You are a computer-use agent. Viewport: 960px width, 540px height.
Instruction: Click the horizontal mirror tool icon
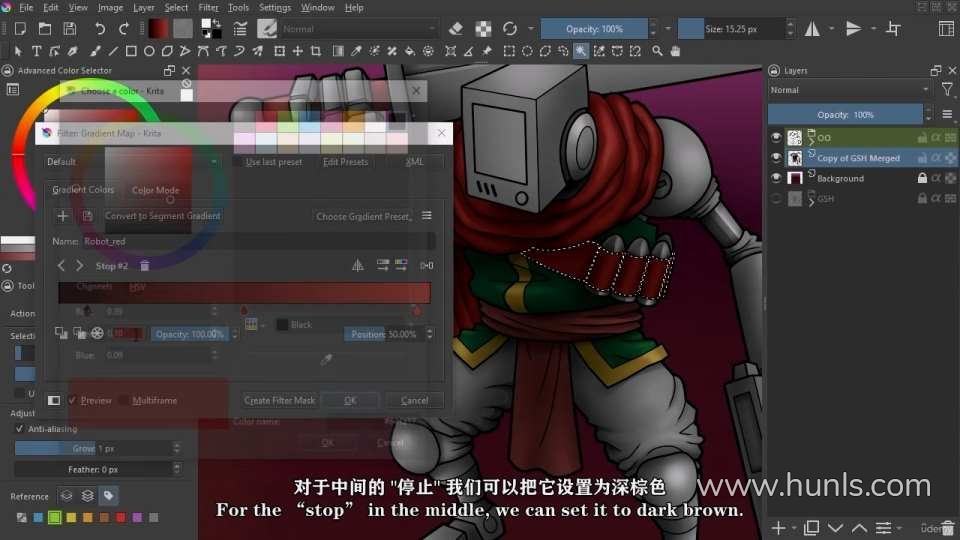click(812, 29)
